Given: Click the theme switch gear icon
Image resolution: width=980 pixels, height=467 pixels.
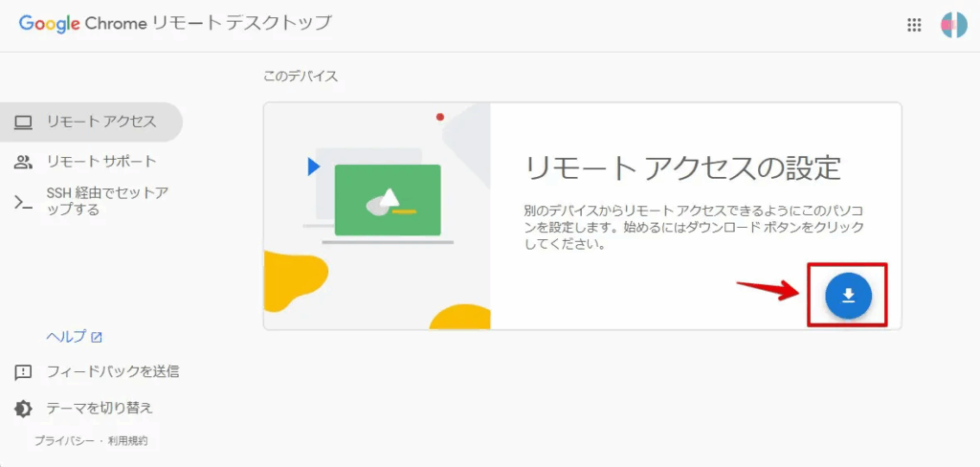Looking at the screenshot, I should pos(23,409).
